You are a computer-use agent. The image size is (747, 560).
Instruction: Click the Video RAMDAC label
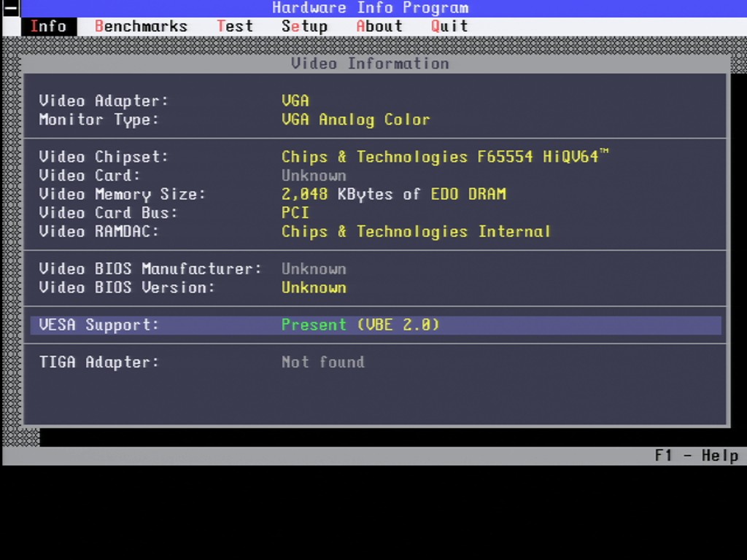coord(99,231)
